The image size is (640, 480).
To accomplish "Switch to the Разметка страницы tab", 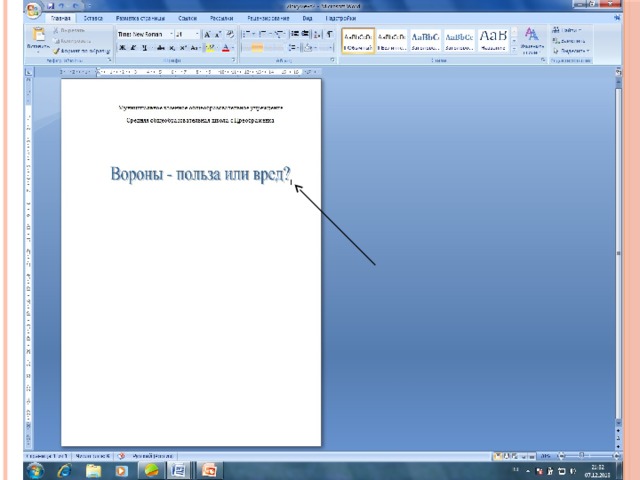I will pos(140,18).
